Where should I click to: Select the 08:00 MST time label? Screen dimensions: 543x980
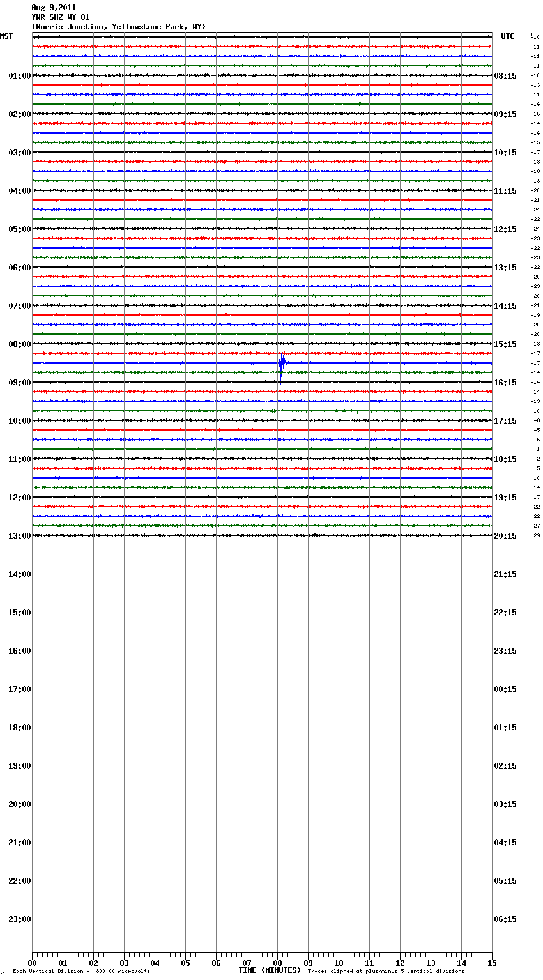pyautogui.click(x=20, y=344)
